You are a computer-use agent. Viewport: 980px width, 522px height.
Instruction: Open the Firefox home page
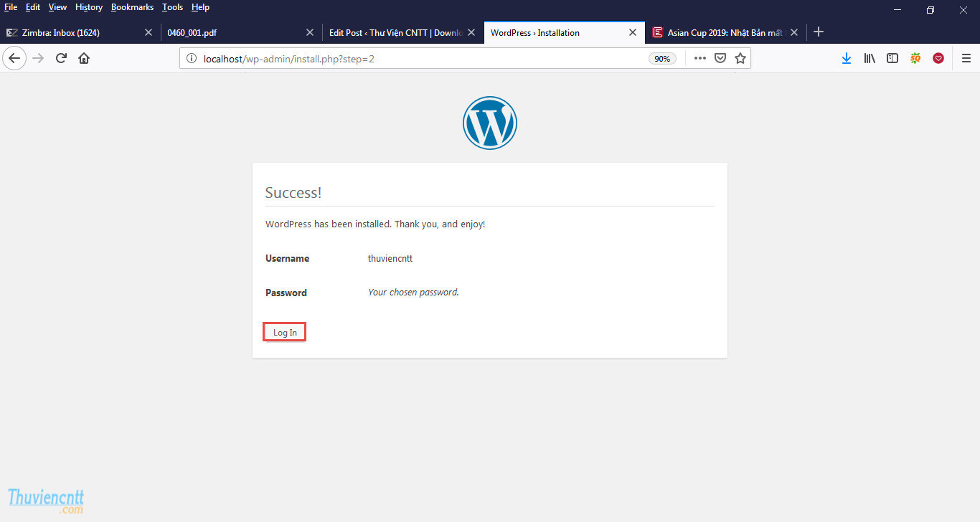[x=84, y=58]
